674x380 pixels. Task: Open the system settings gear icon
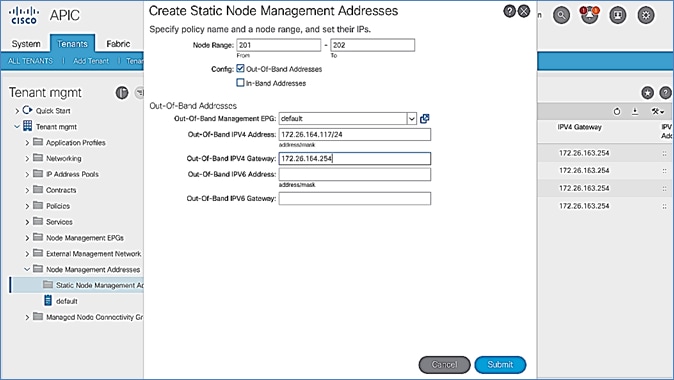tap(646, 15)
